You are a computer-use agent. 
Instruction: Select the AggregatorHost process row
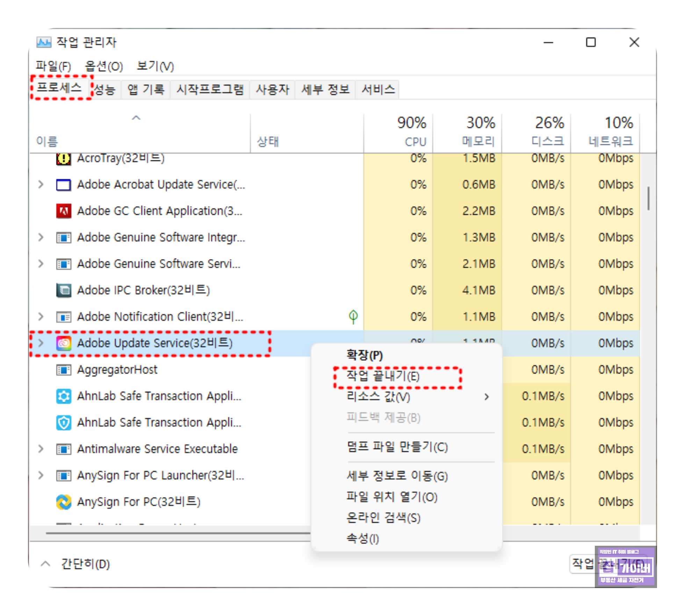point(117,370)
